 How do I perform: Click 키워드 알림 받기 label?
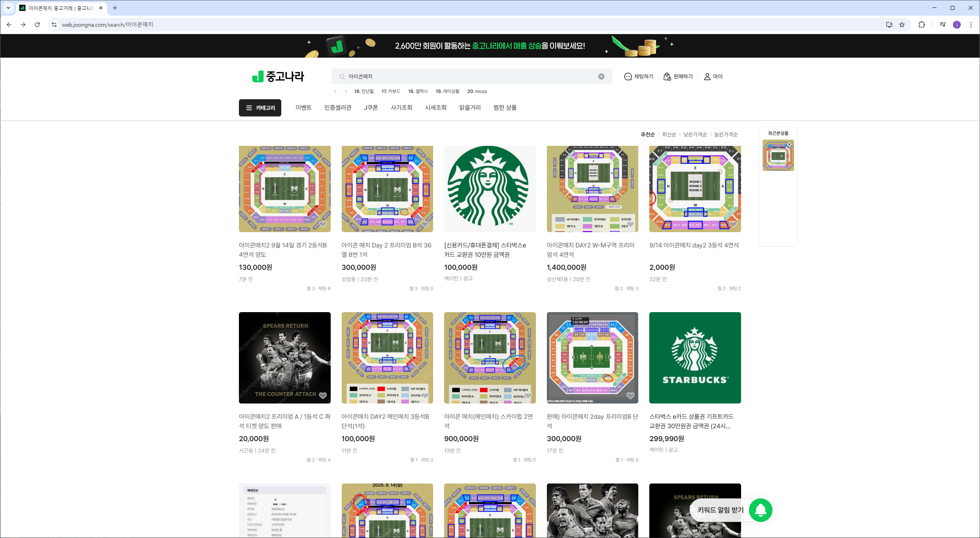[720, 510]
